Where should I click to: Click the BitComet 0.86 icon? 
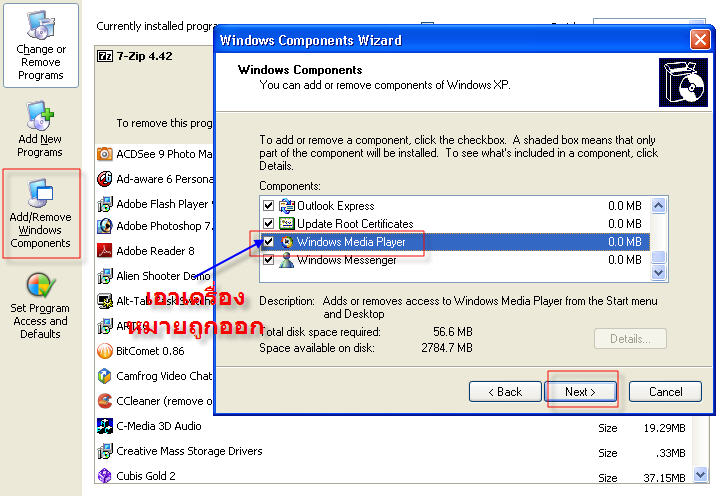[x=105, y=351]
